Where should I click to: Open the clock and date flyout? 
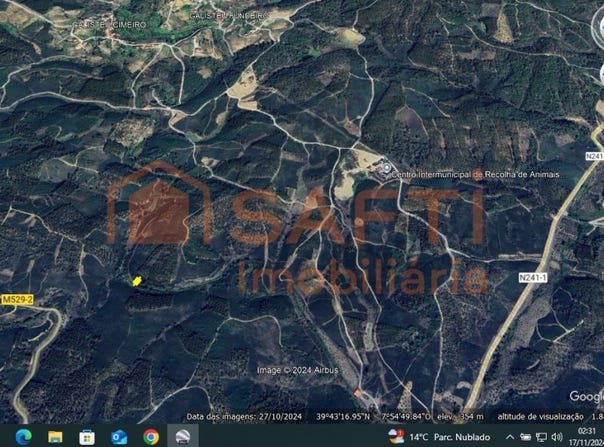coord(589,436)
